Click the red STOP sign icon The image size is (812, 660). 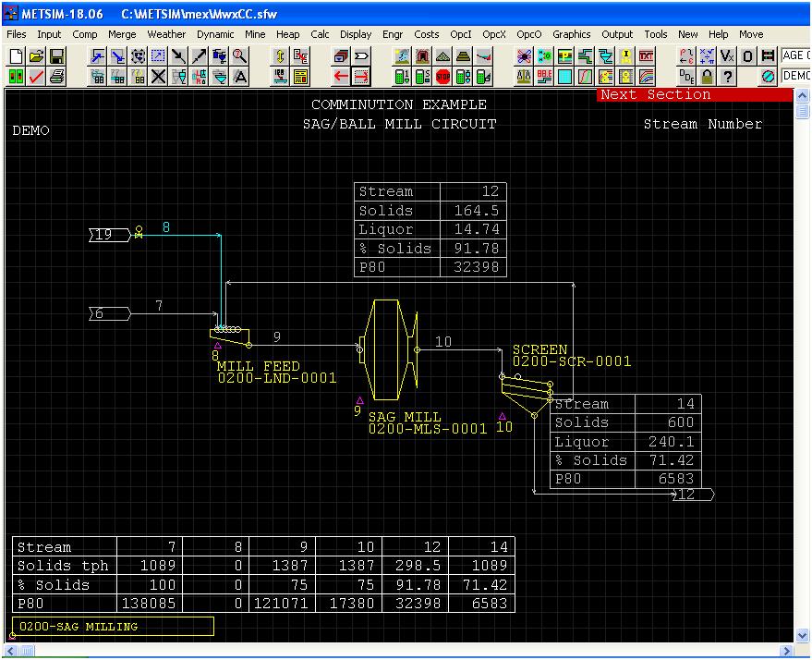point(442,77)
